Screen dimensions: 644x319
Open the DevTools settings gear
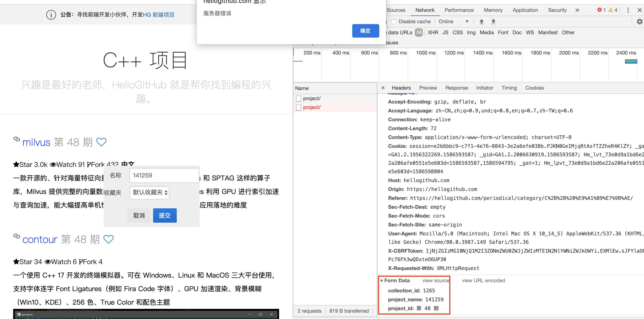(639, 22)
